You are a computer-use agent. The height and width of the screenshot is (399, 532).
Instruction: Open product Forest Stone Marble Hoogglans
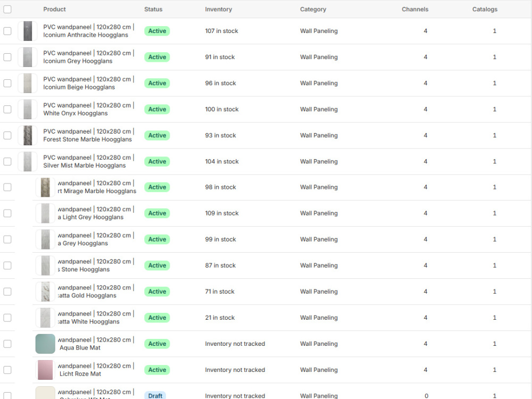(x=88, y=135)
